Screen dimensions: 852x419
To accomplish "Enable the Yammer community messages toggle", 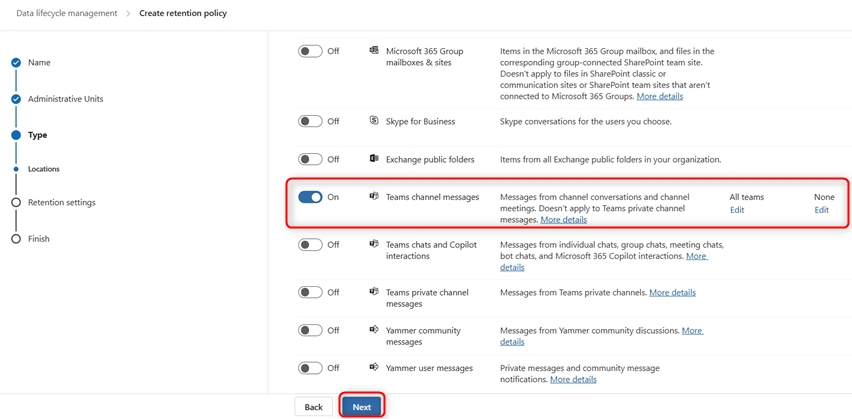I will 310,330.
